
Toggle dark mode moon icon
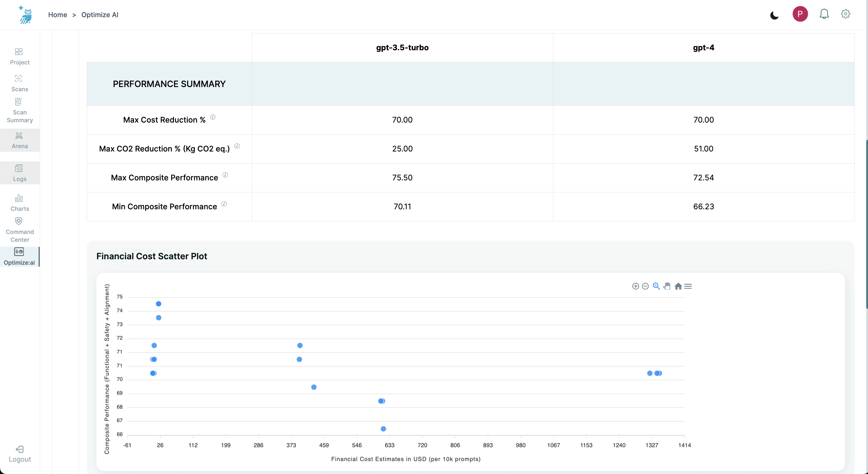tap(774, 15)
